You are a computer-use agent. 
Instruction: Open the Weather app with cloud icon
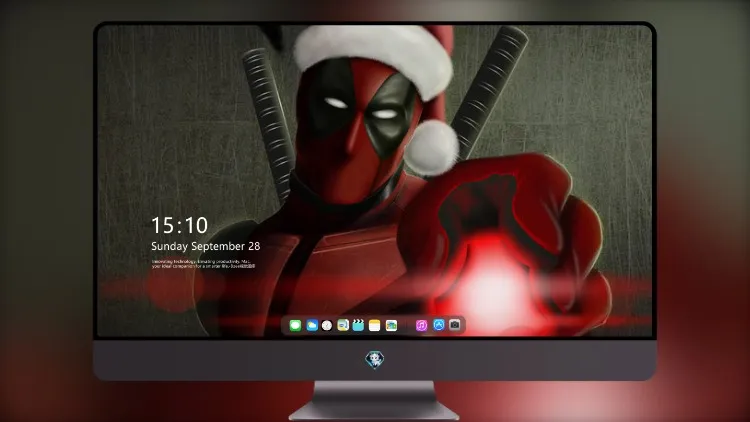pos(312,326)
